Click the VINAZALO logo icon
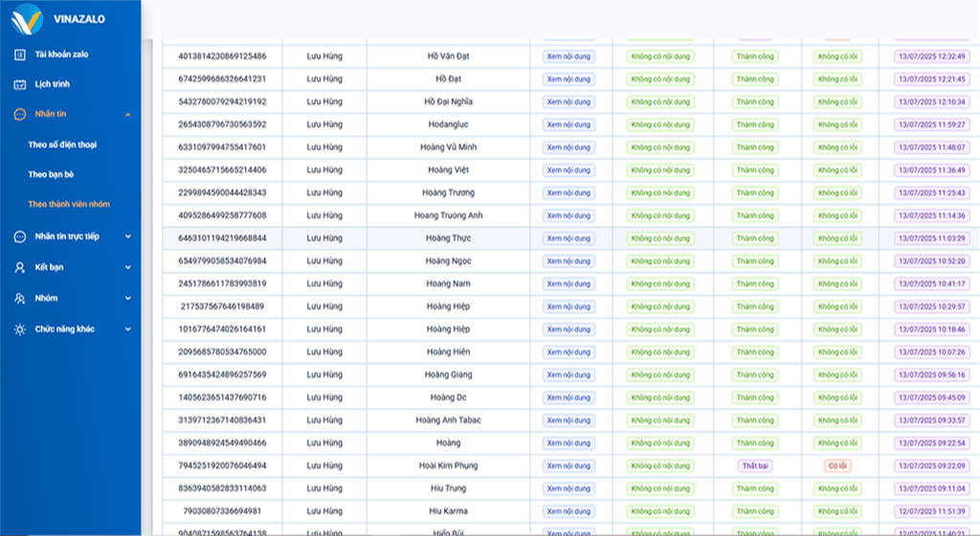 24,16
